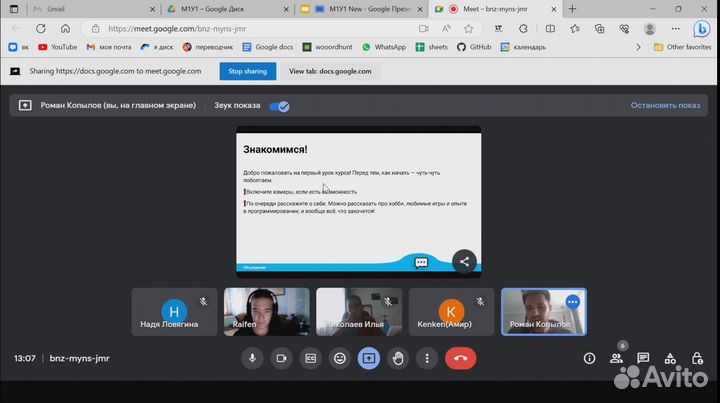Open переводчик bookmark

click(x=208, y=47)
